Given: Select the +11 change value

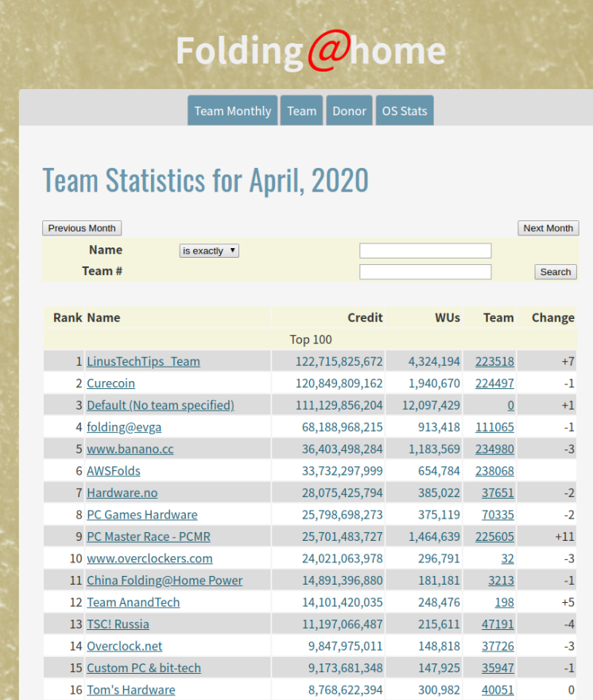Looking at the screenshot, I should (564, 537).
